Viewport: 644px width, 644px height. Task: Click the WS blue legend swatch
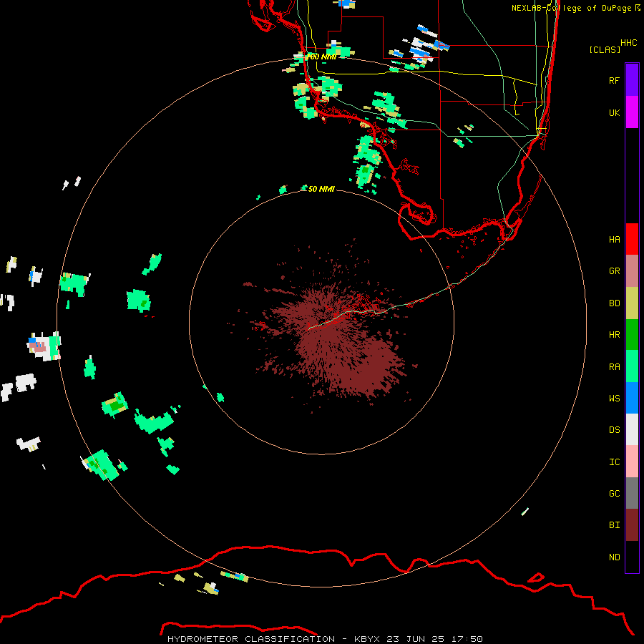click(x=632, y=398)
